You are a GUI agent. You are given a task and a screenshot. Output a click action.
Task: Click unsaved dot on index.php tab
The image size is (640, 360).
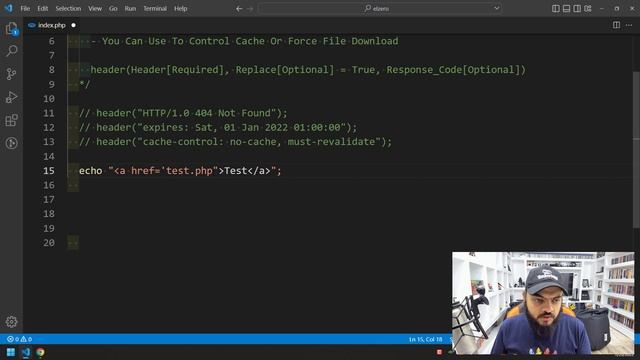73,25
